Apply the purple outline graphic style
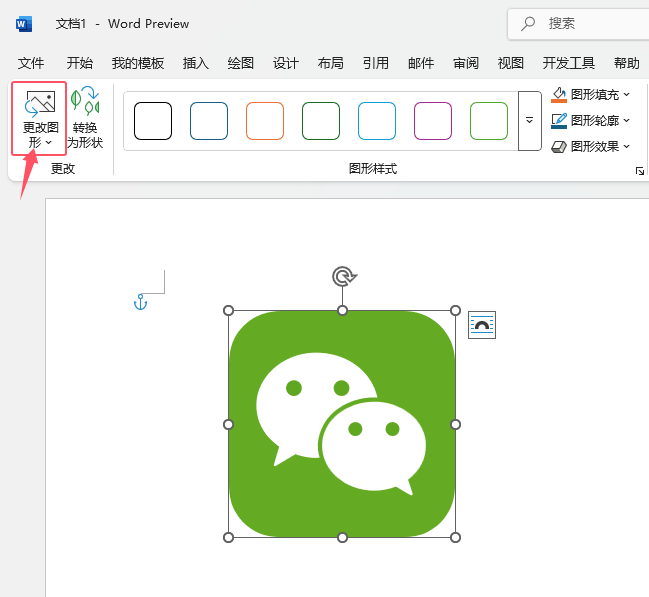Image resolution: width=649 pixels, height=597 pixels. tap(433, 121)
